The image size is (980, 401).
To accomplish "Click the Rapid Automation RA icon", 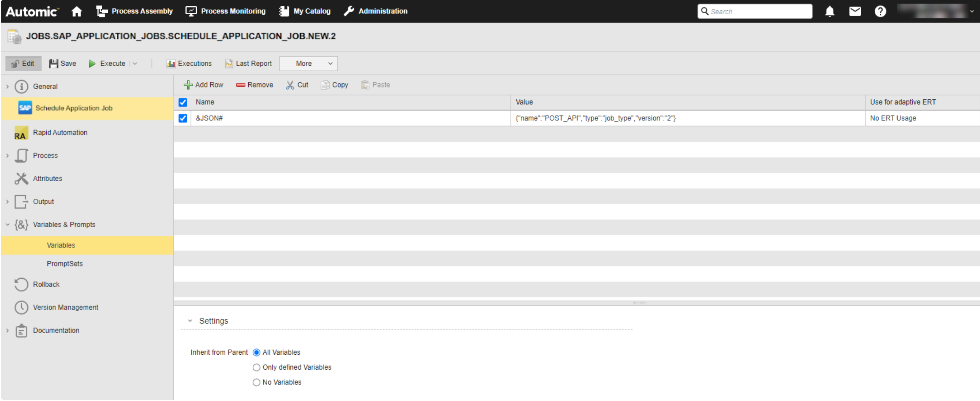I will pyautogui.click(x=21, y=133).
